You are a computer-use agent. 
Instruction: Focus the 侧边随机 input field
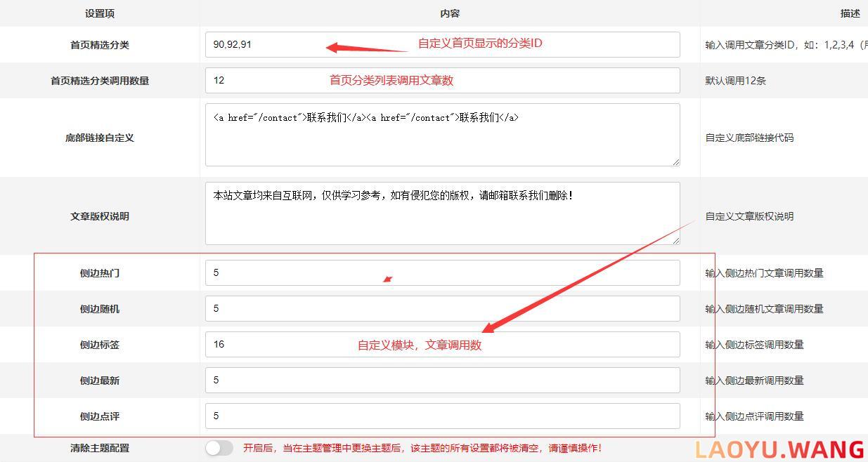tap(443, 308)
